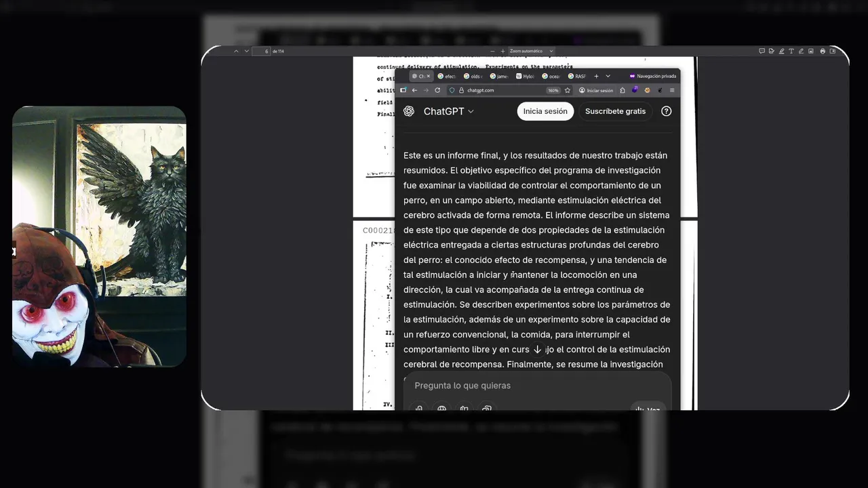The height and width of the screenshot is (488, 868).
Task: Select the PDF add image icon
Action: pyautogui.click(x=811, y=51)
